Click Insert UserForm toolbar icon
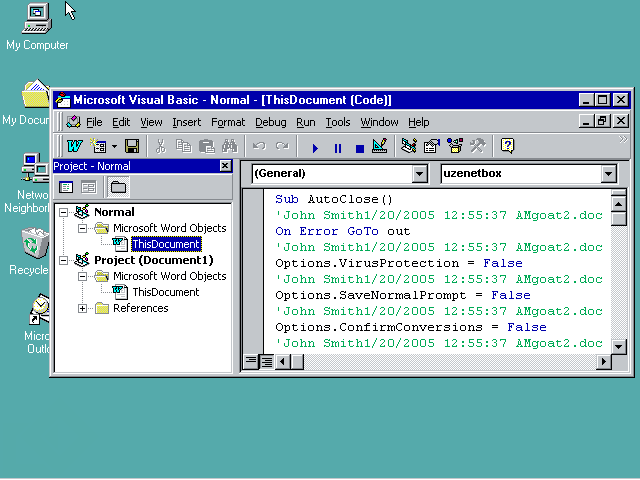Image resolution: width=640 pixels, height=480 pixels. [98, 146]
